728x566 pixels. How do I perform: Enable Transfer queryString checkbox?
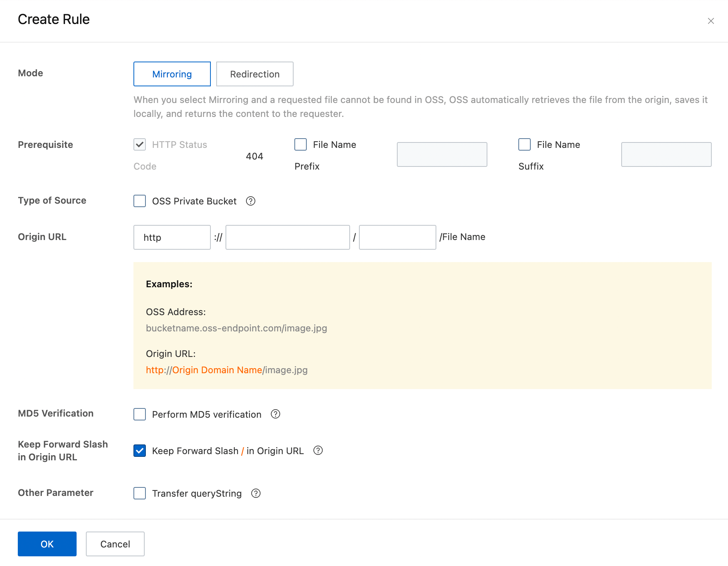point(140,493)
